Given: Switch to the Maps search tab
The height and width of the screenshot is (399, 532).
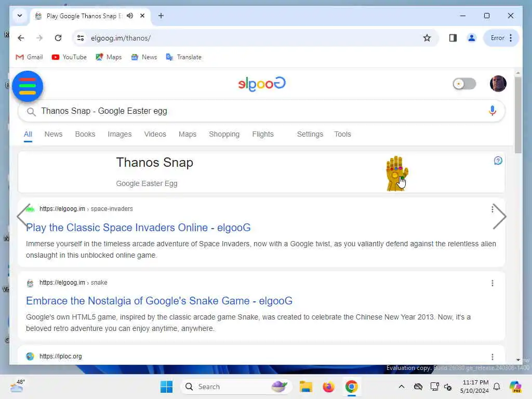Looking at the screenshot, I should pyautogui.click(x=187, y=135).
